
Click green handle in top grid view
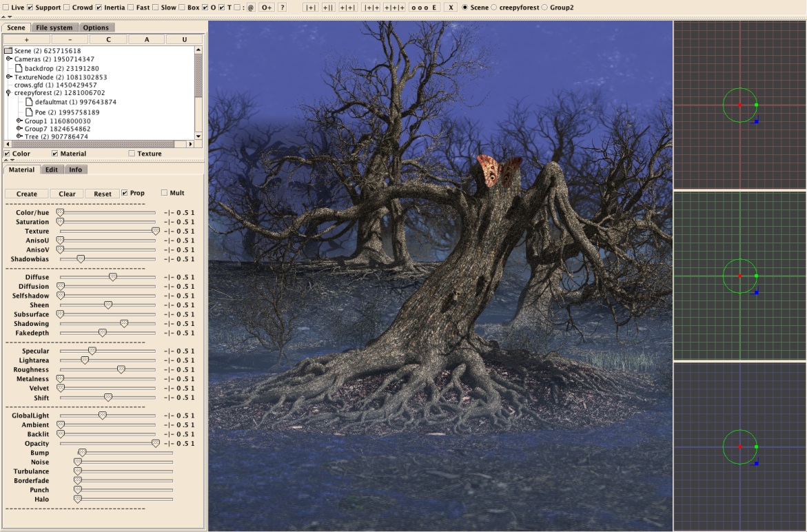pyautogui.click(x=756, y=105)
